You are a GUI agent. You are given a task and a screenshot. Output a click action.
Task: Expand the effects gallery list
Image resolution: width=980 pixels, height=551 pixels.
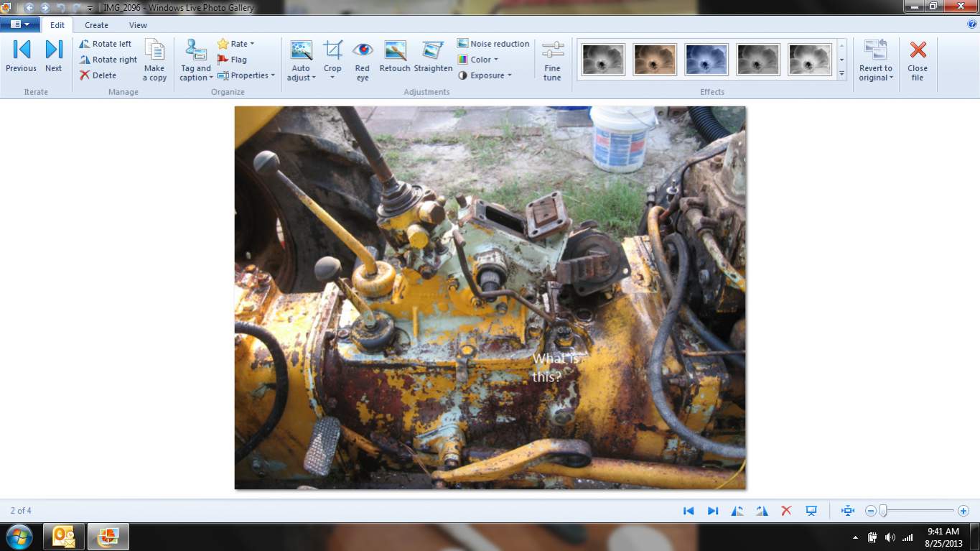tap(841, 73)
